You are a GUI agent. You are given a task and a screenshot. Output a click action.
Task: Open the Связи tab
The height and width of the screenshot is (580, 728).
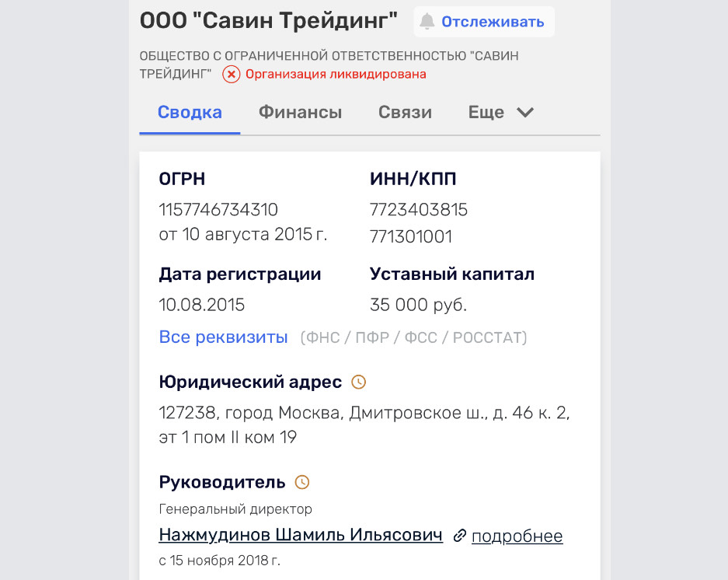406,112
